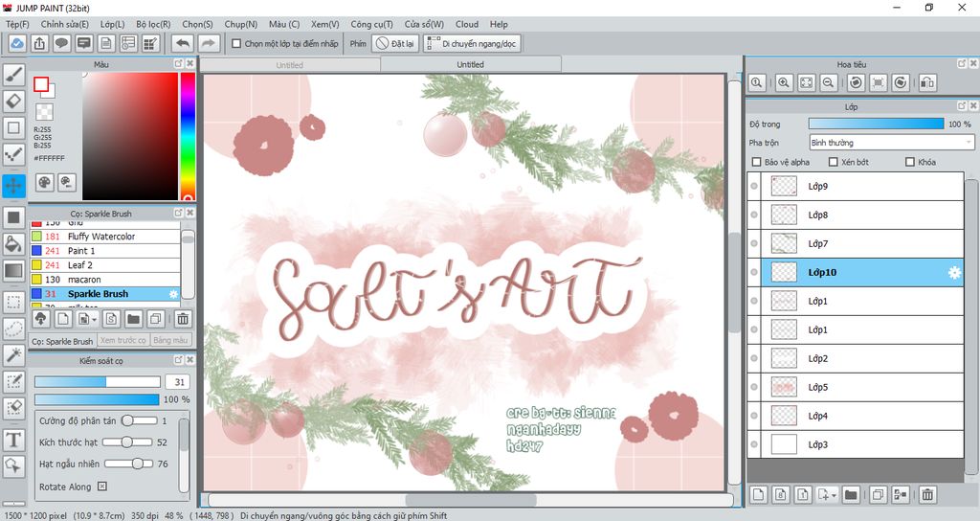Select the Operation tool with cursor icon
The height and width of the screenshot is (521, 980).
(13, 466)
